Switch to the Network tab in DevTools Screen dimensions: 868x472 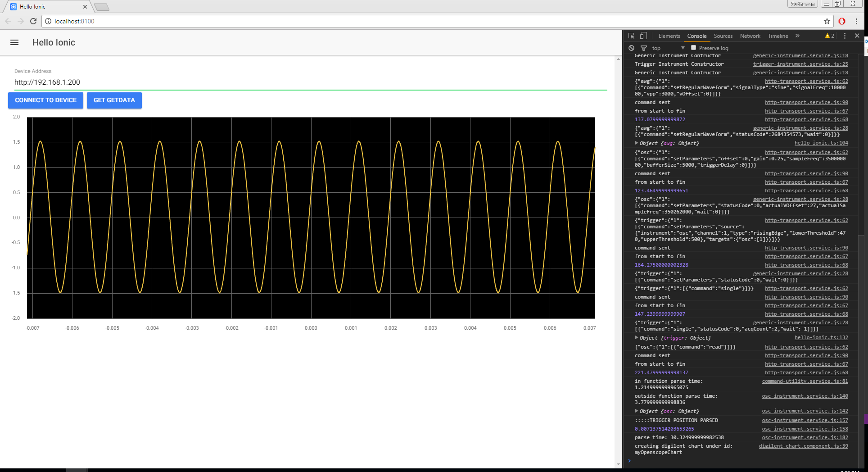coord(750,36)
